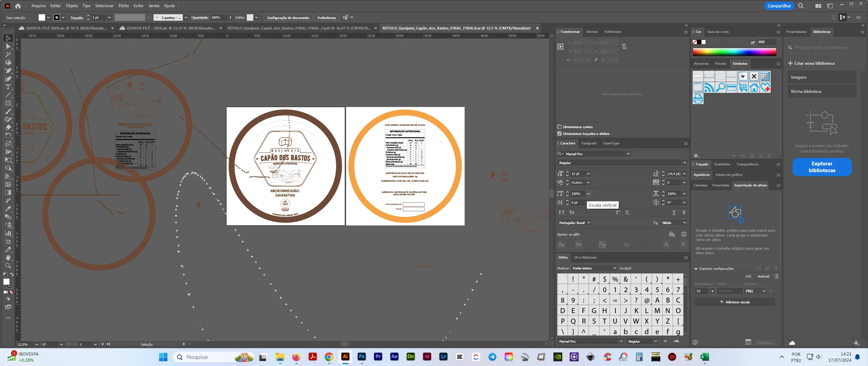Select the Zoom magnifier tool
Image resolution: width=868 pixels, height=366 pixels.
tap(8, 266)
